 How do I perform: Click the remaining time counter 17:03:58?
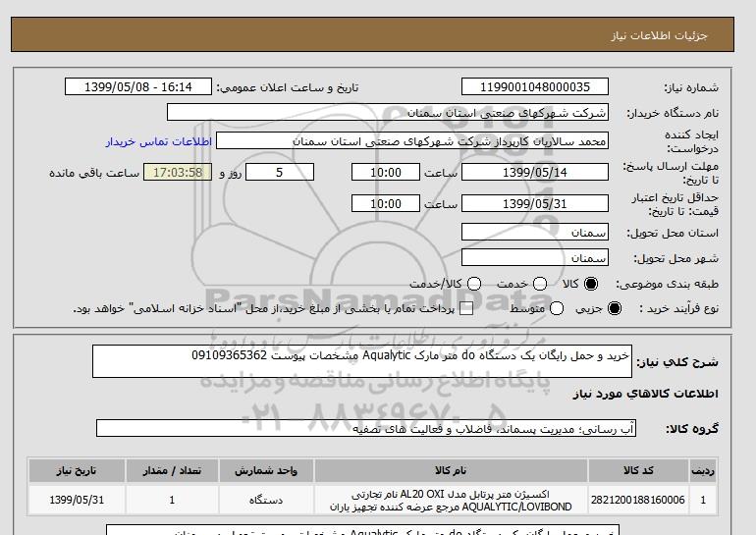[x=178, y=172]
